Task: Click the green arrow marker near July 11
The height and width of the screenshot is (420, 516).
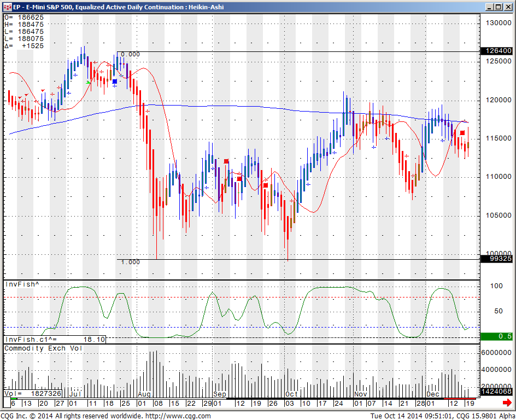Action: click(x=89, y=82)
